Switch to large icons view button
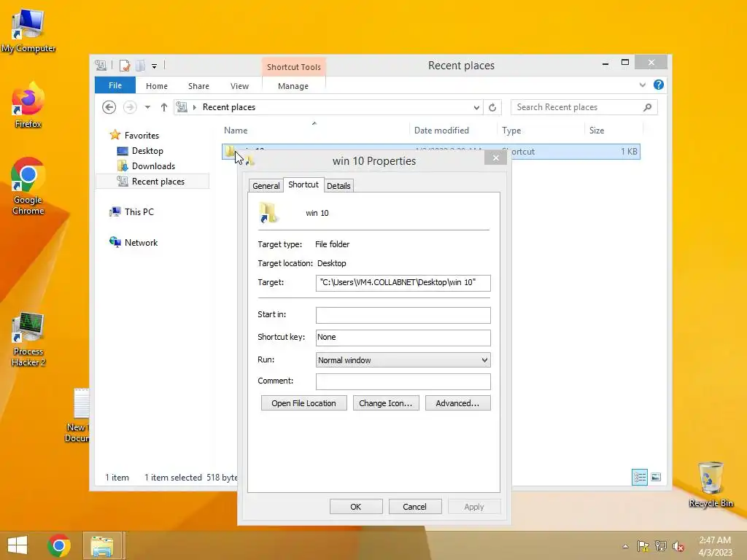The height and width of the screenshot is (560, 747). click(x=656, y=477)
